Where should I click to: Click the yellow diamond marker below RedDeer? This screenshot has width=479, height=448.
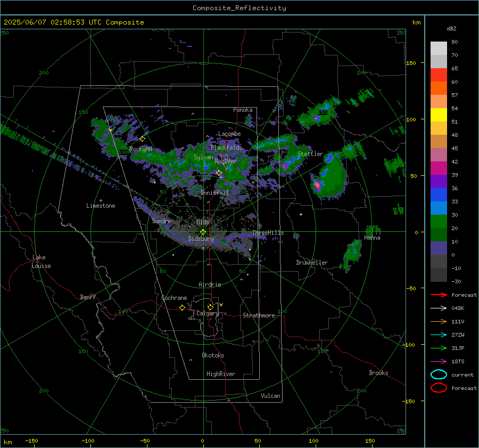(219, 173)
